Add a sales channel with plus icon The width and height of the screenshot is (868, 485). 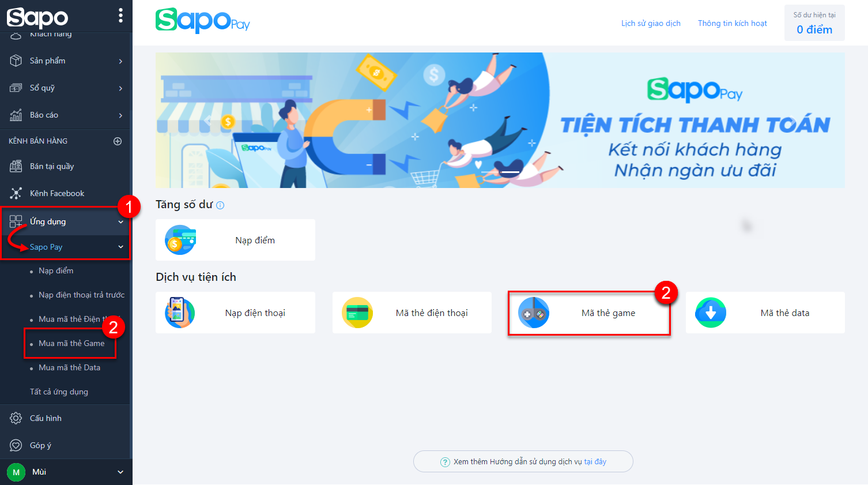pyautogui.click(x=118, y=141)
